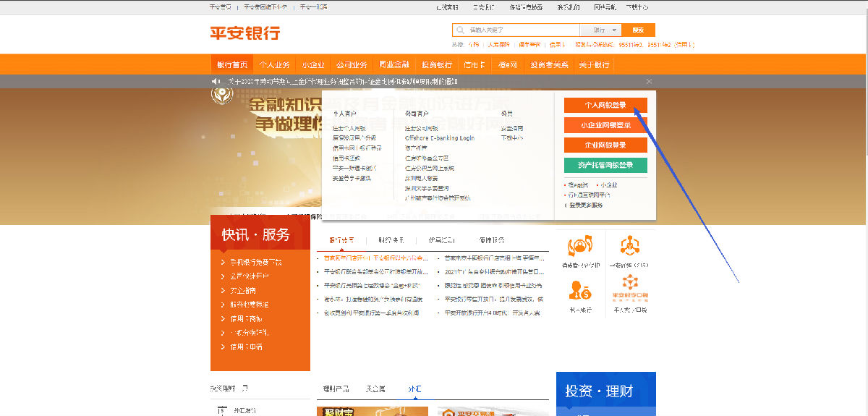Viewport: 868px width, 416px height.
Task: Click 信用卡商城 in 快讯·服务 list
Action: pos(246,318)
